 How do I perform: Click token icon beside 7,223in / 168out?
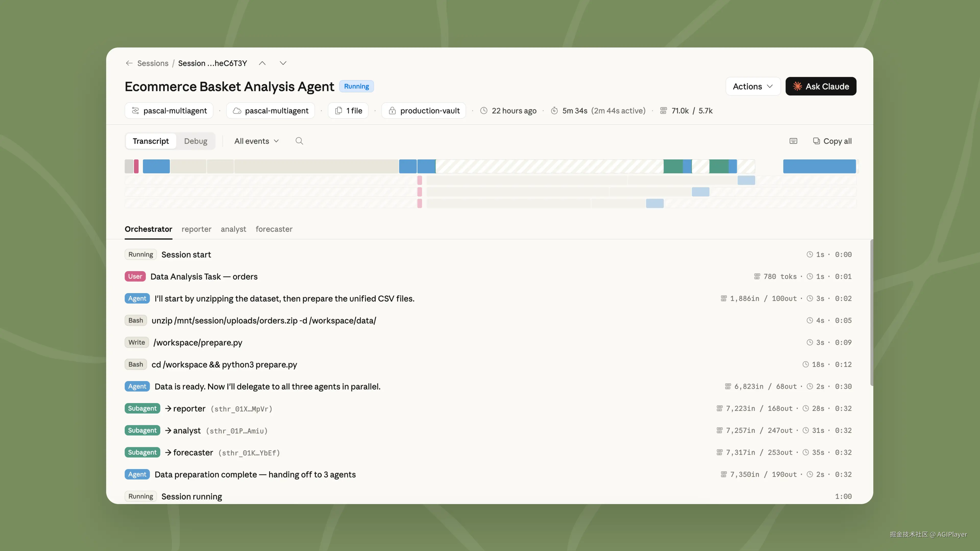tap(719, 409)
